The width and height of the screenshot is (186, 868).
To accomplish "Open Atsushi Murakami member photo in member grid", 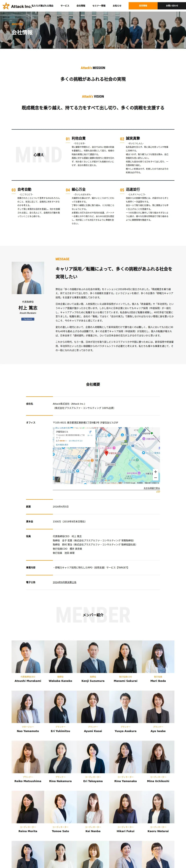I will (28, 657).
